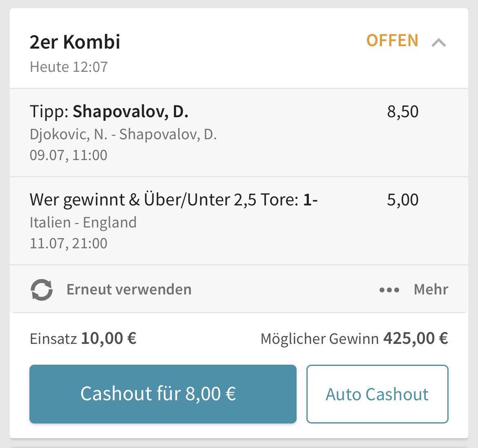Click the 8,50 odds value
Viewport: 478px width, 448px height.
(403, 112)
